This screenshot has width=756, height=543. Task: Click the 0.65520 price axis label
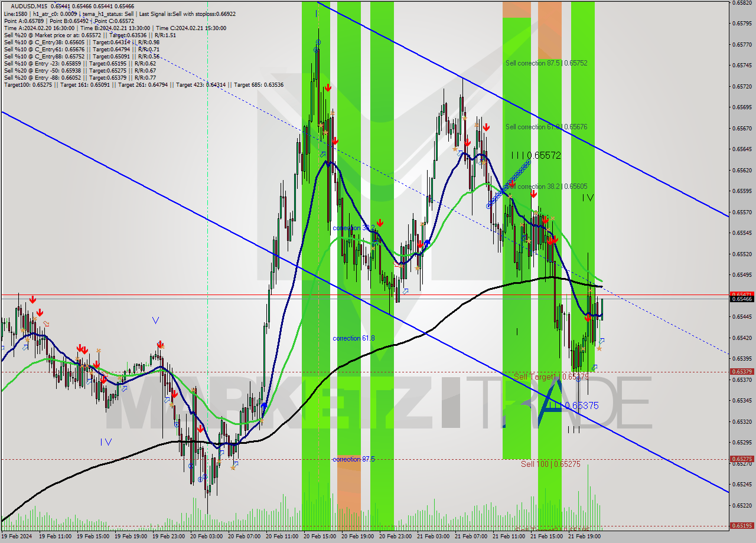coord(742,254)
